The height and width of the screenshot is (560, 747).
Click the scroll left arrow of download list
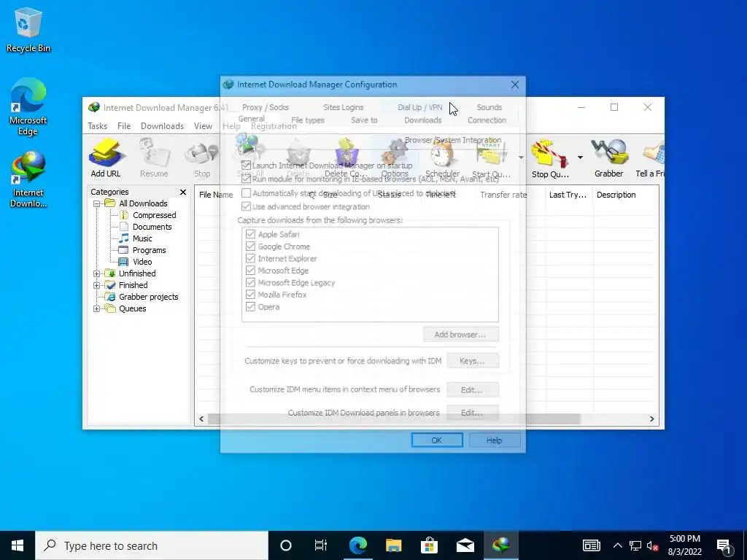tap(201, 419)
